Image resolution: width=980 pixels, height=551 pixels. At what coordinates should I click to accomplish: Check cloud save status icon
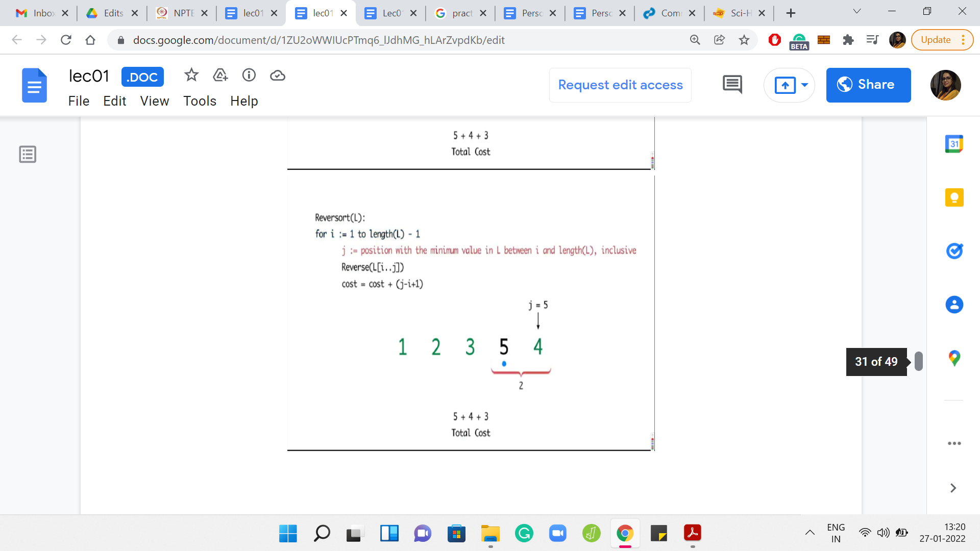(278, 76)
